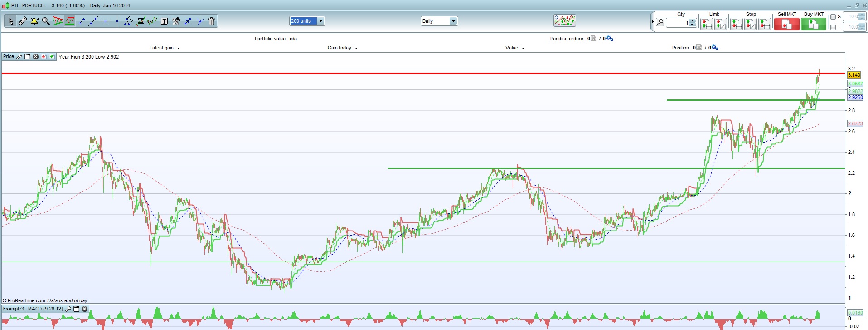The image size is (868, 330).
Task: Select the triangle pattern drawing tool
Action: pos(58,21)
